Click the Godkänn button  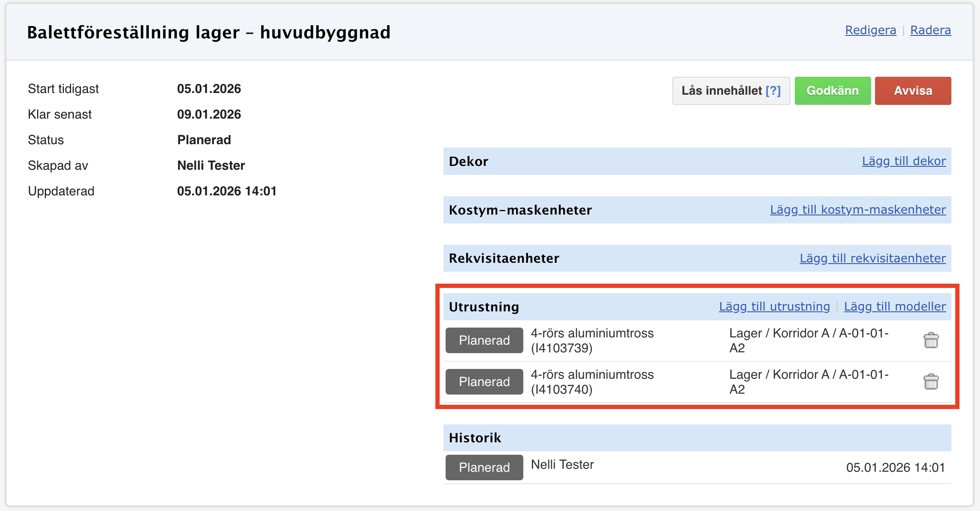[x=832, y=91]
